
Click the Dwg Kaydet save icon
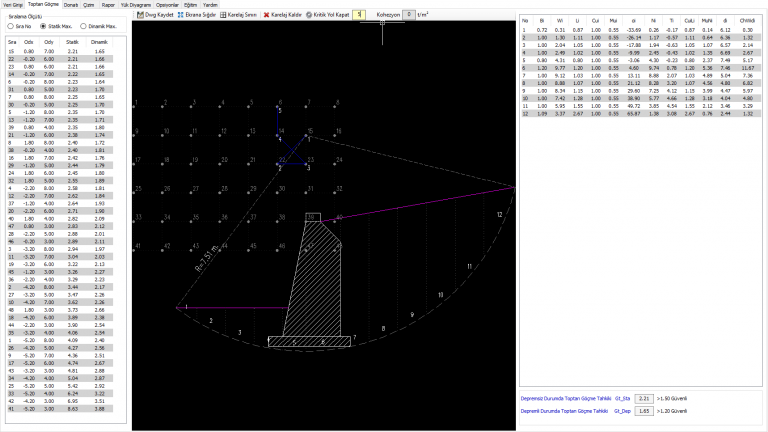(x=140, y=15)
